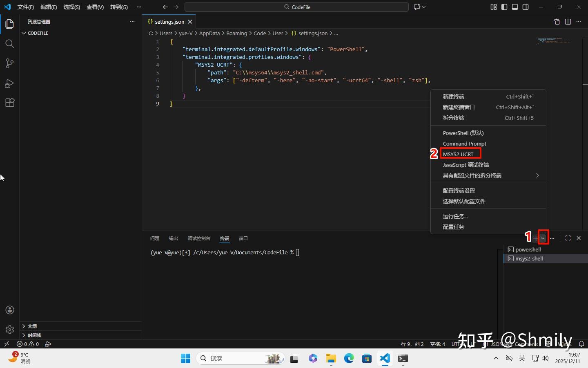Screen dimensions: 588x368
Task: Open changes icon in editor toolbar
Action: 557,22
